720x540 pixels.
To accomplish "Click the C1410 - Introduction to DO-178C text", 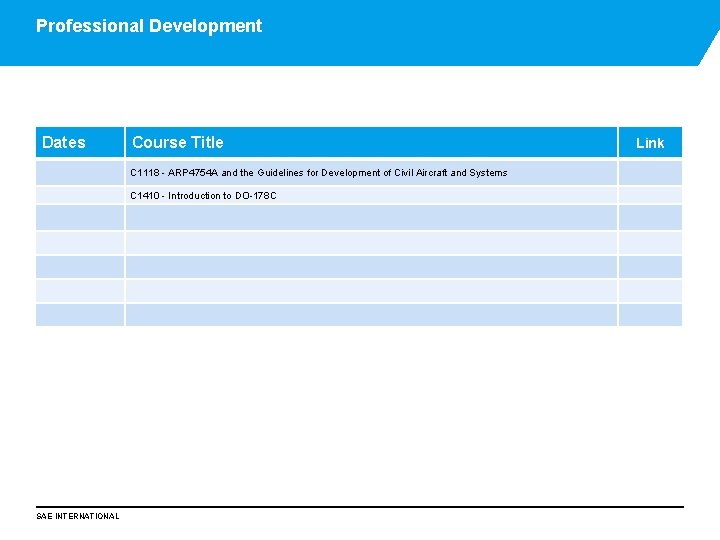I will 203,196.
